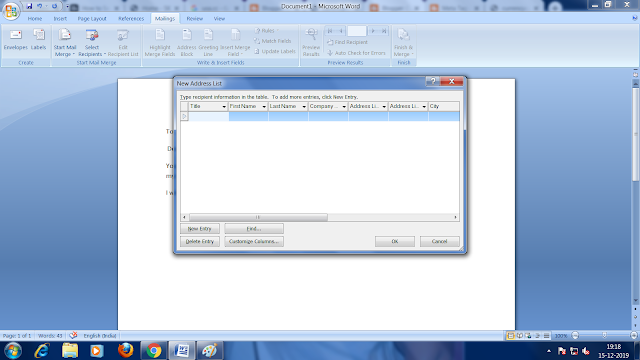Click the last record navigation arrow
640x360 pixels.
coord(384,31)
